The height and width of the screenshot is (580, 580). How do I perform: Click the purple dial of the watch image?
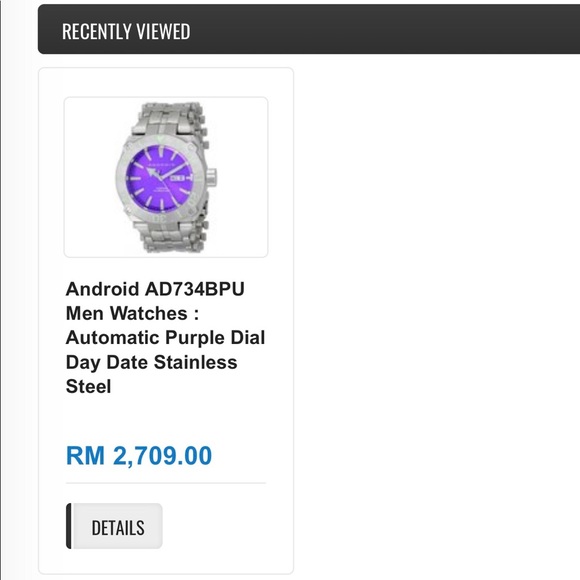tap(159, 178)
